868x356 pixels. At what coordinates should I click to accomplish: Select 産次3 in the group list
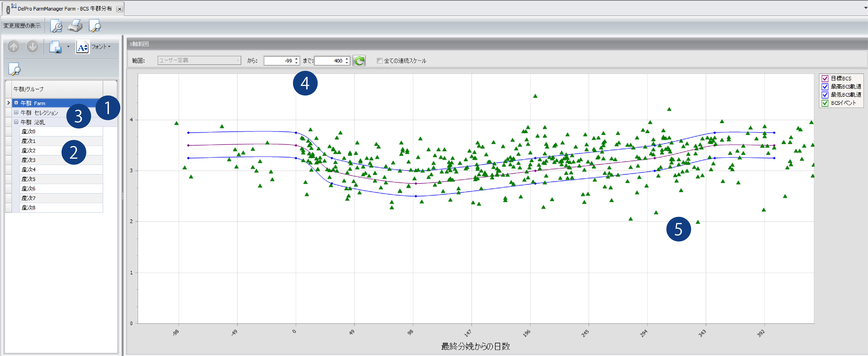pyautogui.click(x=29, y=160)
